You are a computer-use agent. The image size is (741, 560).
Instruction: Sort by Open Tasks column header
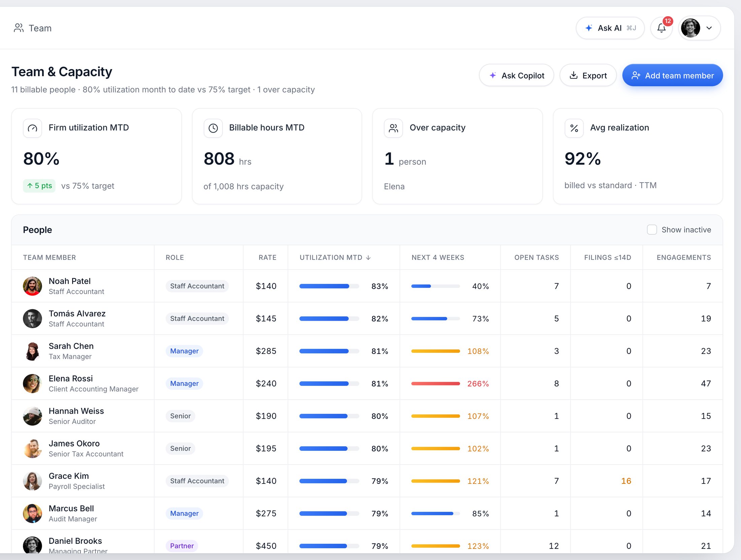pyautogui.click(x=537, y=257)
